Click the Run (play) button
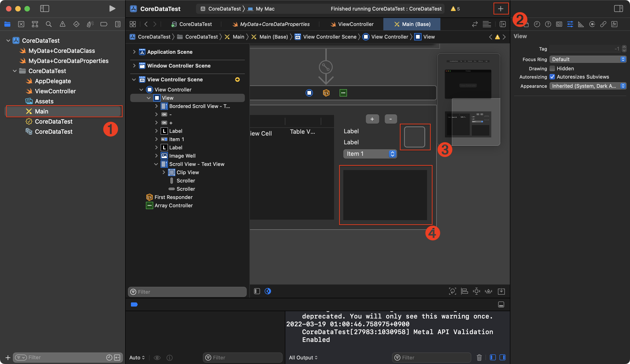Viewport: 630px width, 364px height. (112, 9)
